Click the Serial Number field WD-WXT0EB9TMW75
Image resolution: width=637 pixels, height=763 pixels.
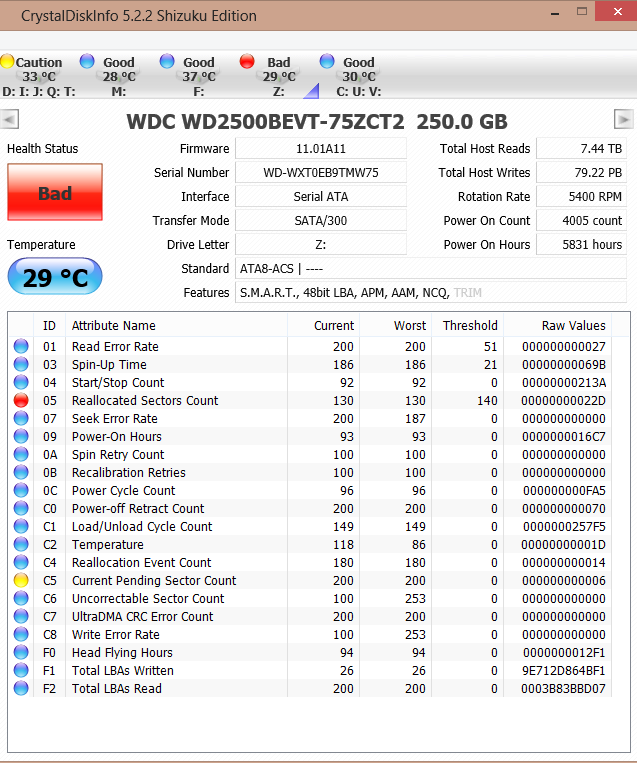click(321, 172)
